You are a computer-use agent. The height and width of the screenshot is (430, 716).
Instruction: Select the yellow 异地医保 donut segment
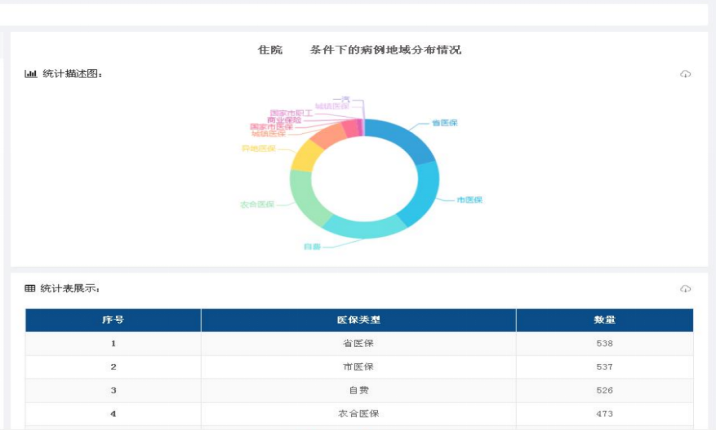tap(306, 156)
